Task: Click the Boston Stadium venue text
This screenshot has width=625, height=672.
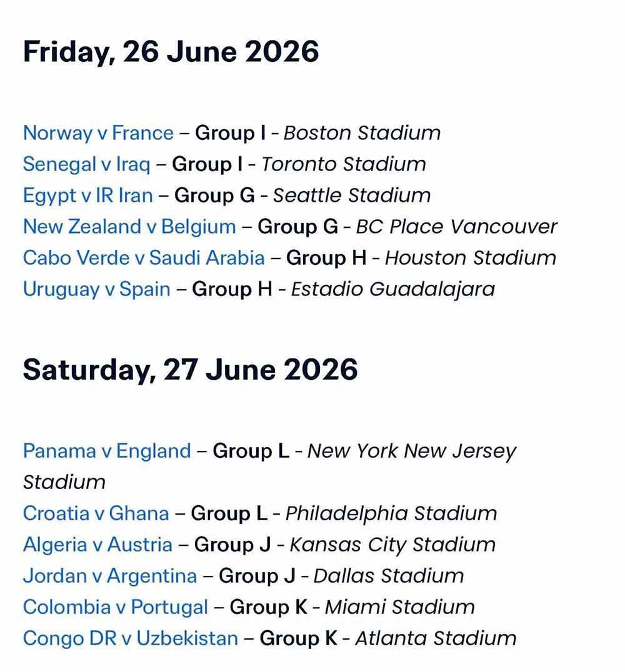Action: 362,133
